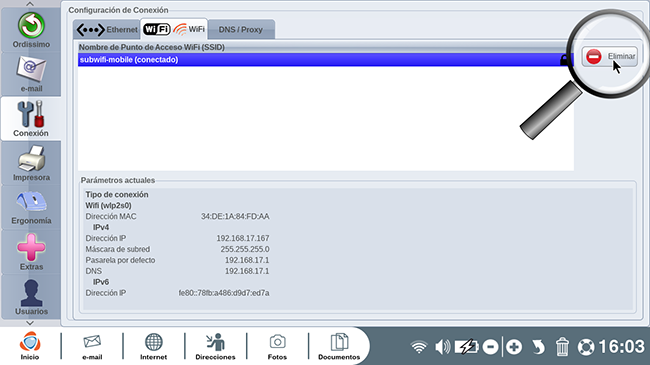Click the Eliminar button

tap(609, 56)
